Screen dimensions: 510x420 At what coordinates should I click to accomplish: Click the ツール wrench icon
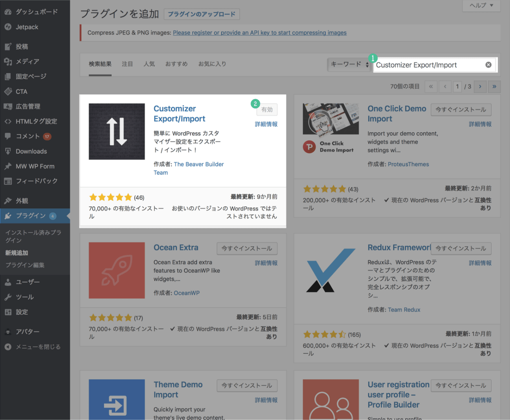point(8,297)
